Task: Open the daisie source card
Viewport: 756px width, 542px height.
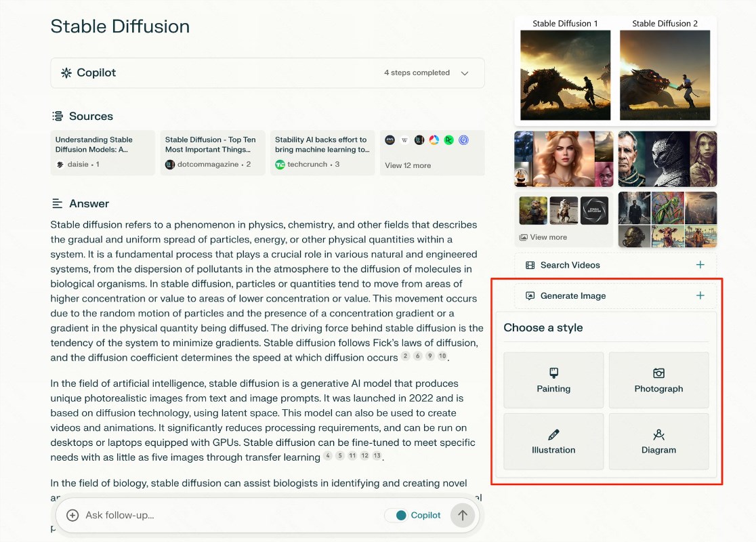Action: 103,152
